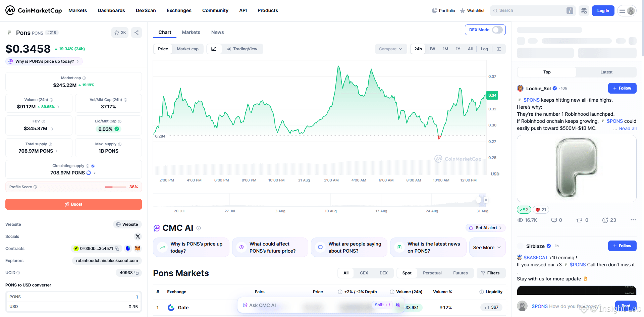Image resolution: width=644 pixels, height=317 pixels.
Task: Click the right handle of chart range slider
Action: (486, 200)
